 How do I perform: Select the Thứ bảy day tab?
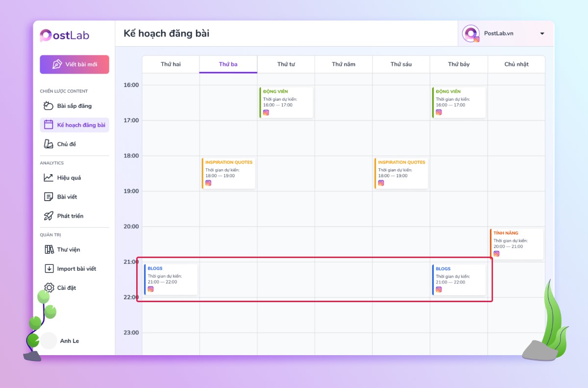(459, 64)
